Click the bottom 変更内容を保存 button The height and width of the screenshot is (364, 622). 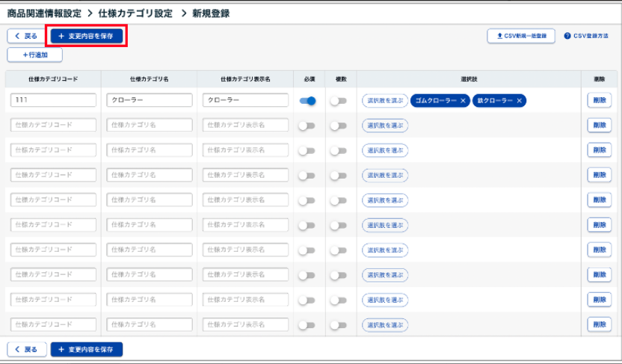pos(87,349)
